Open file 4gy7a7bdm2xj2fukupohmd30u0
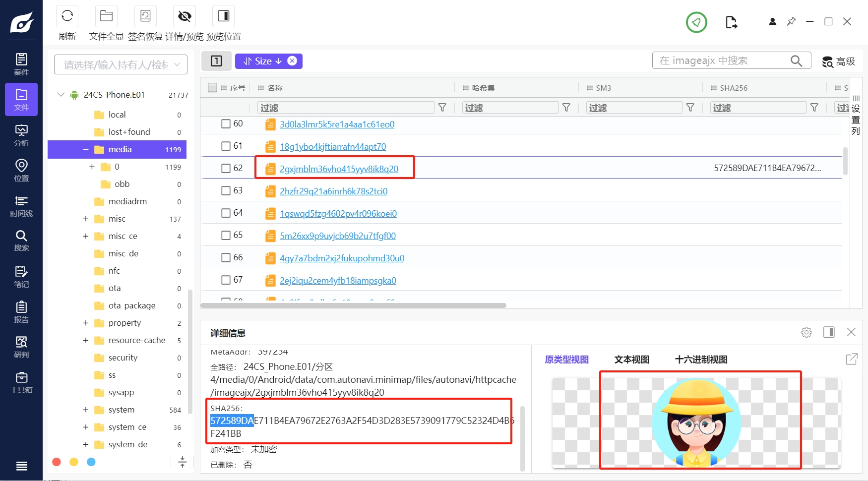868x481 pixels. pyautogui.click(x=342, y=258)
